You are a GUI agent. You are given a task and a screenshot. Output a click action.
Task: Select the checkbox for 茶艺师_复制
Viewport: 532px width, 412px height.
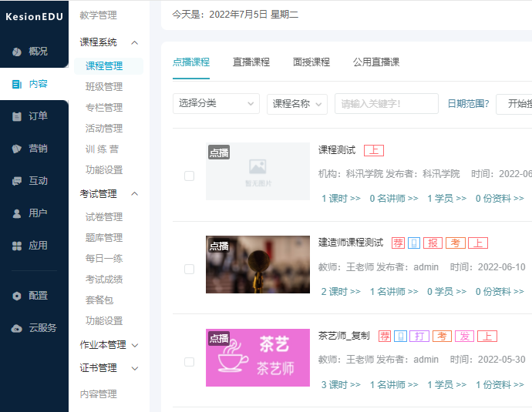pos(189,361)
